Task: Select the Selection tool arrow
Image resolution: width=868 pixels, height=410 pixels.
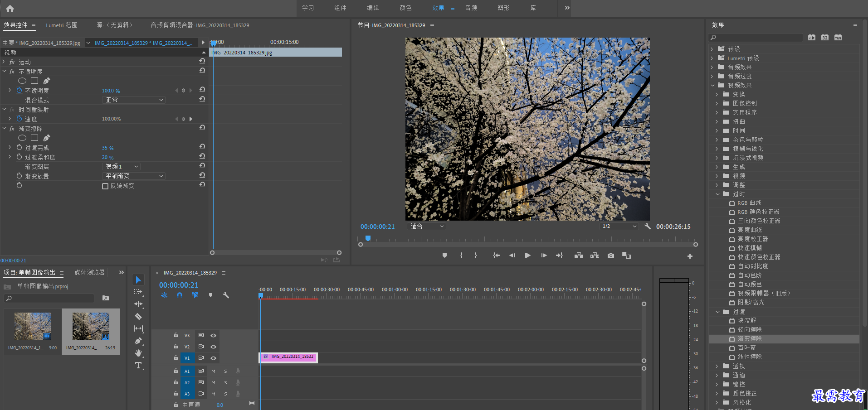Action: (138, 280)
